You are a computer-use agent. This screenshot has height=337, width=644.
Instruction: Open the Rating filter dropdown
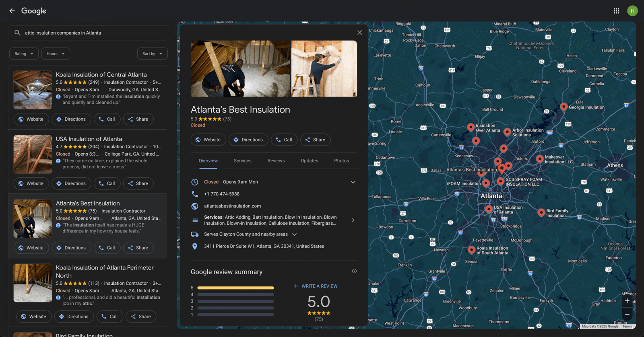click(24, 54)
